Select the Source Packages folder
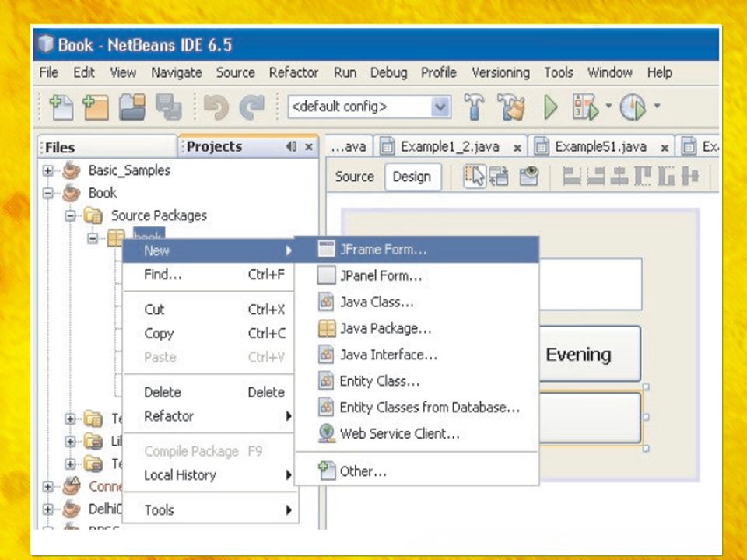The height and width of the screenshot is (560, 747). [x=159, y=215]
